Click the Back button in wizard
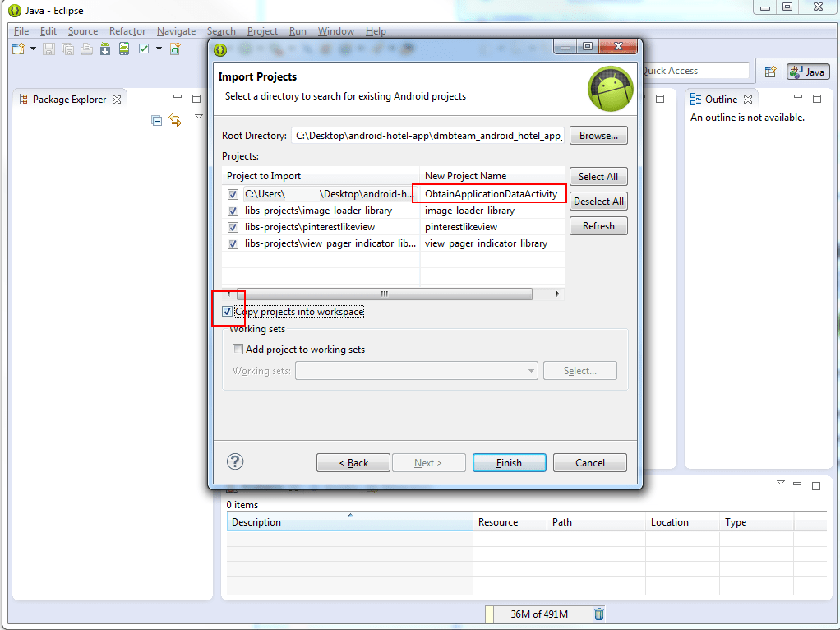This screenshot has height=630, width=840. pyautogui.click(x=353, y=463)
